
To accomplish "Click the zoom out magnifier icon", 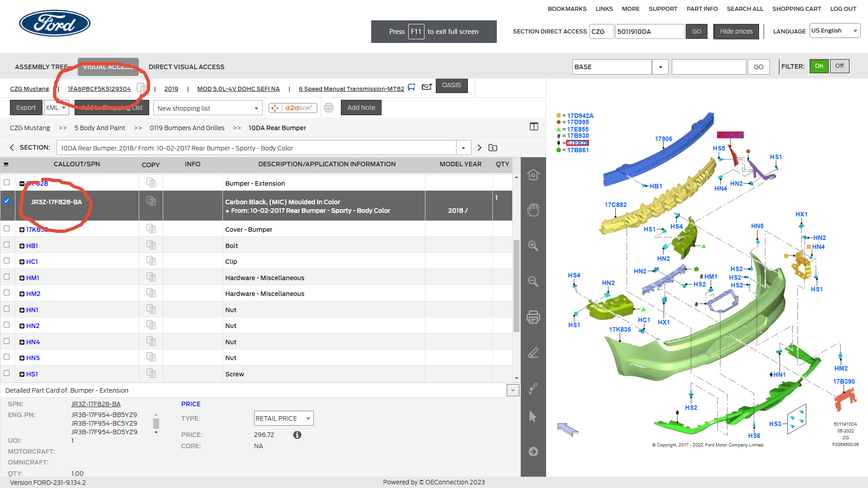I will coord(533,282).
